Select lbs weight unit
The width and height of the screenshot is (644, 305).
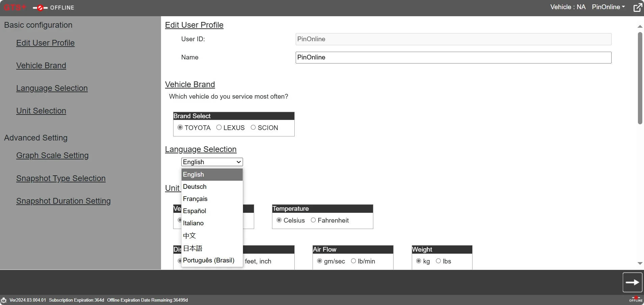438,261
